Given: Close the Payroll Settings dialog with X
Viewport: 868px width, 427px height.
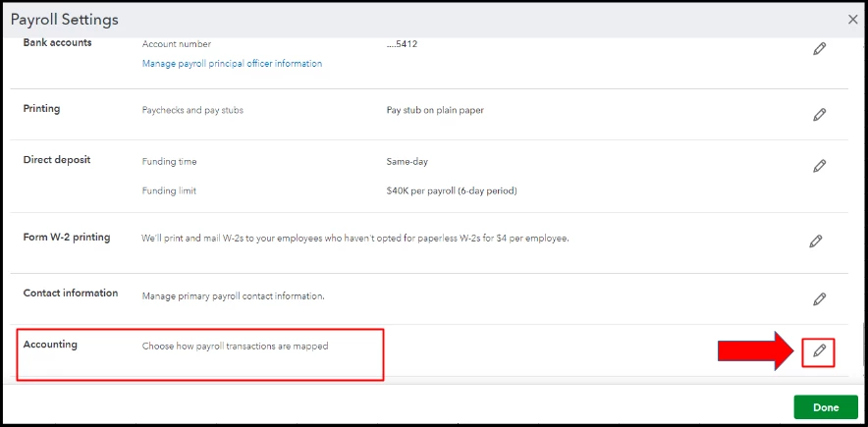Looking at the screenshot, I should (853, 20).
